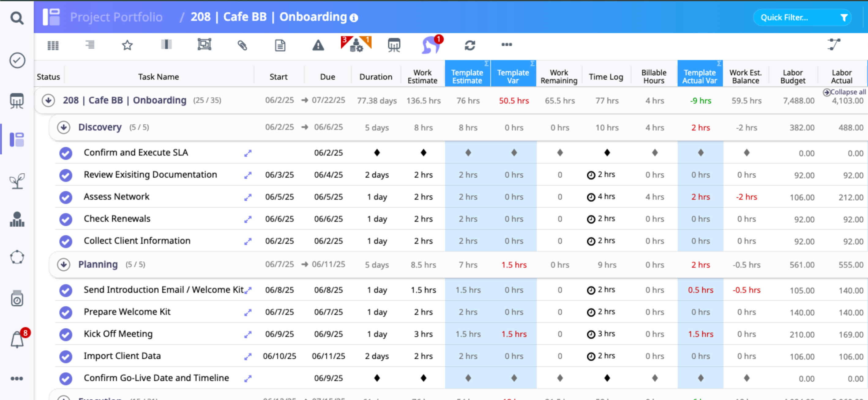Open the attachments paperclip icon

242,45
